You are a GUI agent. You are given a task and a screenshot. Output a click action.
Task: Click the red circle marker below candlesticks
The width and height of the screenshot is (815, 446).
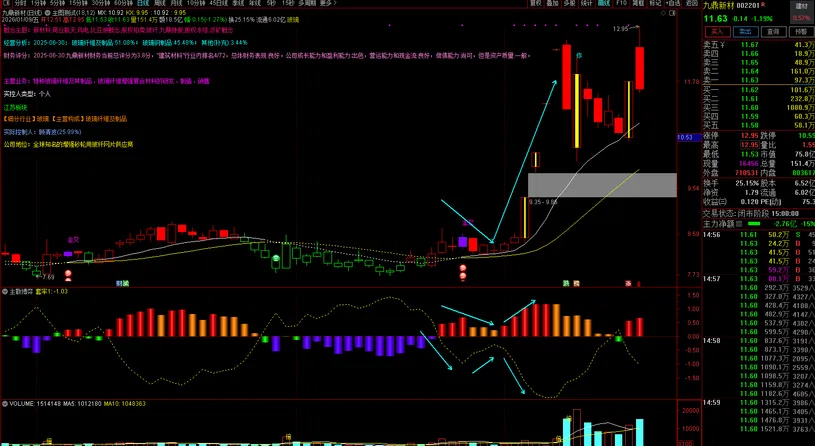[x=462, y=269]
